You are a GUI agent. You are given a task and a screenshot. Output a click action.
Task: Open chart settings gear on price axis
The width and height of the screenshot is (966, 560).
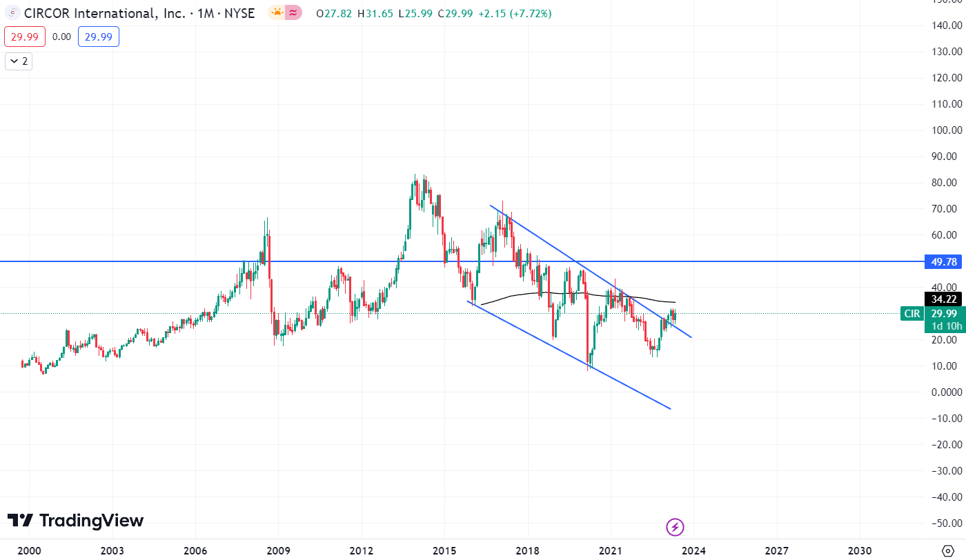(x=947, y=550)
